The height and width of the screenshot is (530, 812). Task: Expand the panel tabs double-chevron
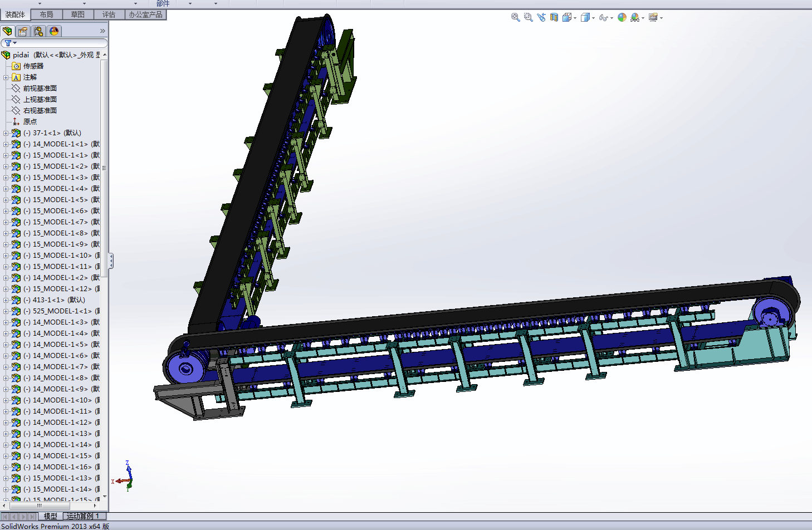(102, 31)
